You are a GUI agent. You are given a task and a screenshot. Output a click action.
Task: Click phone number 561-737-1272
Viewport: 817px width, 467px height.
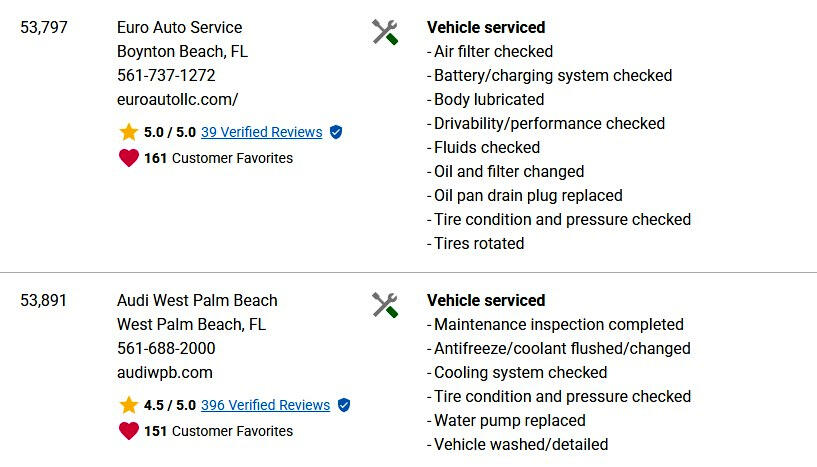coord(166,76)
